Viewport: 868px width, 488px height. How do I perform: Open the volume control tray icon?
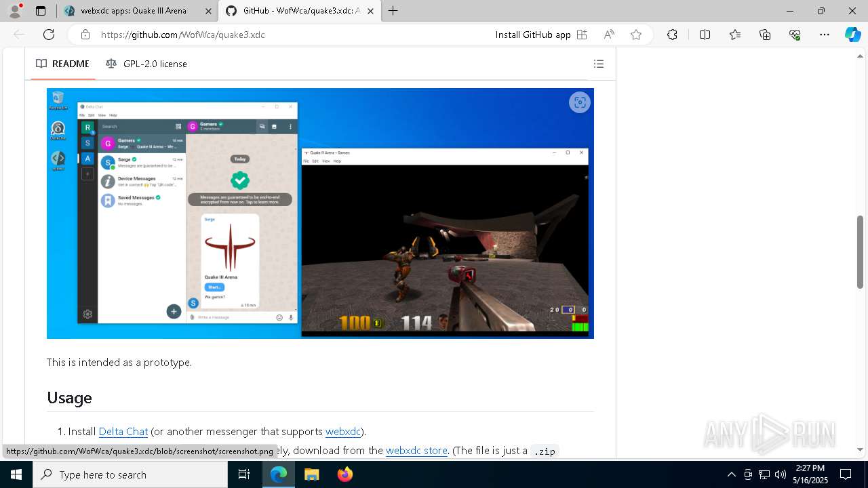click(x=781, y=474)
